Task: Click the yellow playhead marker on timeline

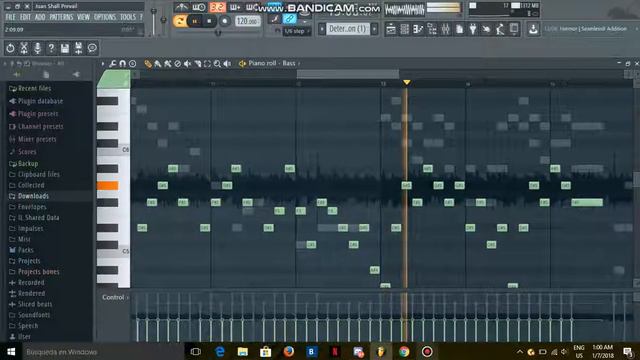Action: pos(407,82)
